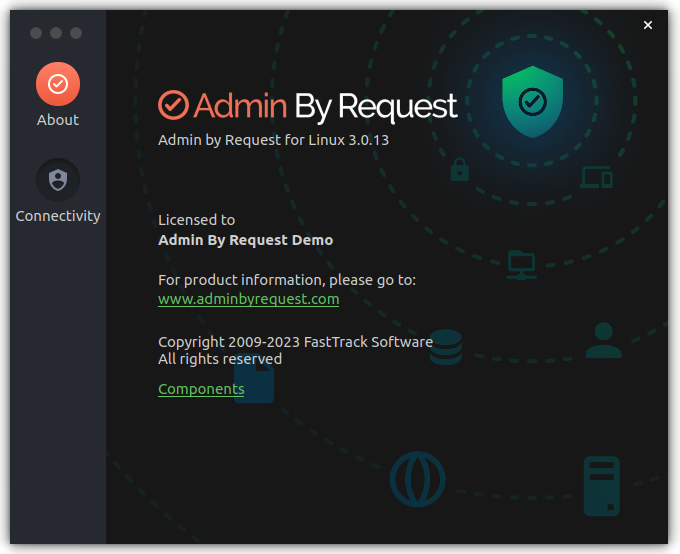Screen dimensions: 680x554
Task: Click "Copyright 2009-2023 FastTrack Software" text
Action: tap(295, 342)
